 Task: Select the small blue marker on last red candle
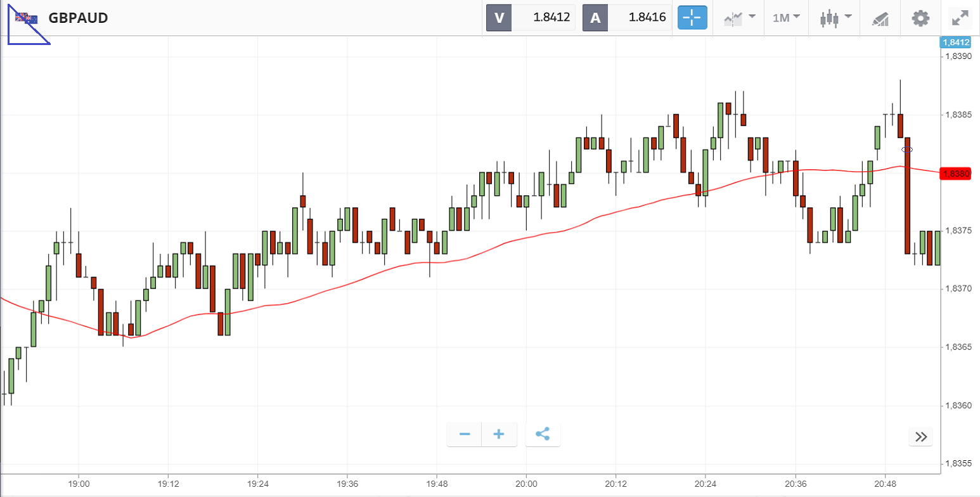(907, 150)
